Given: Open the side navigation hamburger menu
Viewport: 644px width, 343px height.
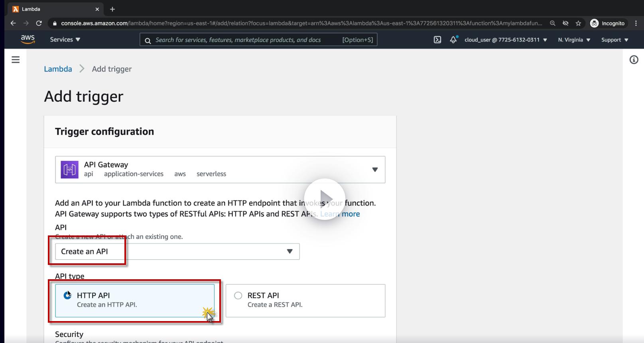Looking at the screenshot, I should (16, 60).
